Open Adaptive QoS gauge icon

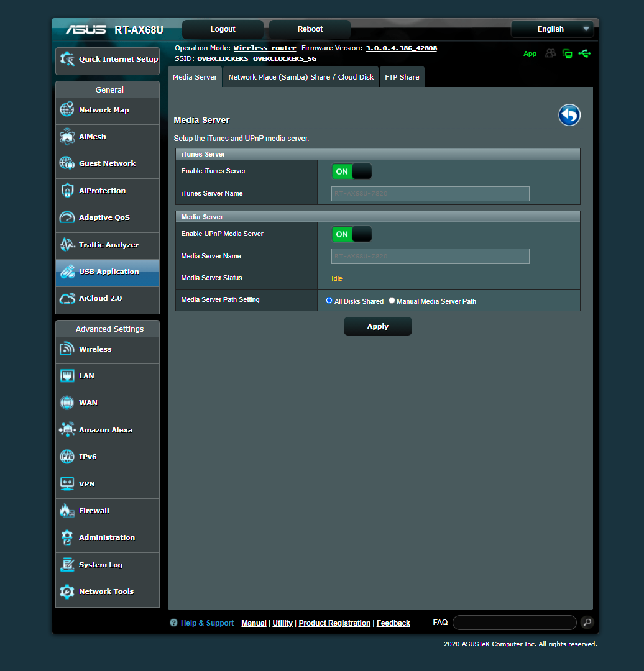click(x=67, y=217)
